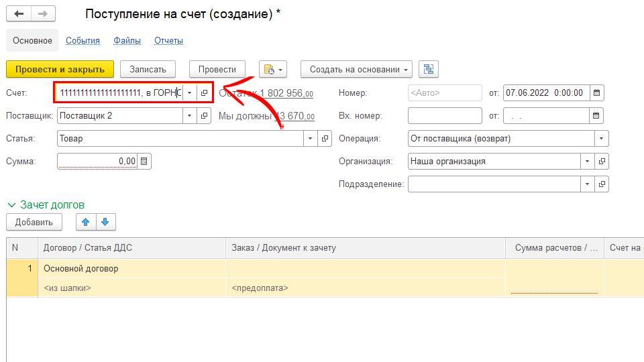Open the Организация record form icon
This screenshot has height=362, width=644.
(x=602, y=161)
